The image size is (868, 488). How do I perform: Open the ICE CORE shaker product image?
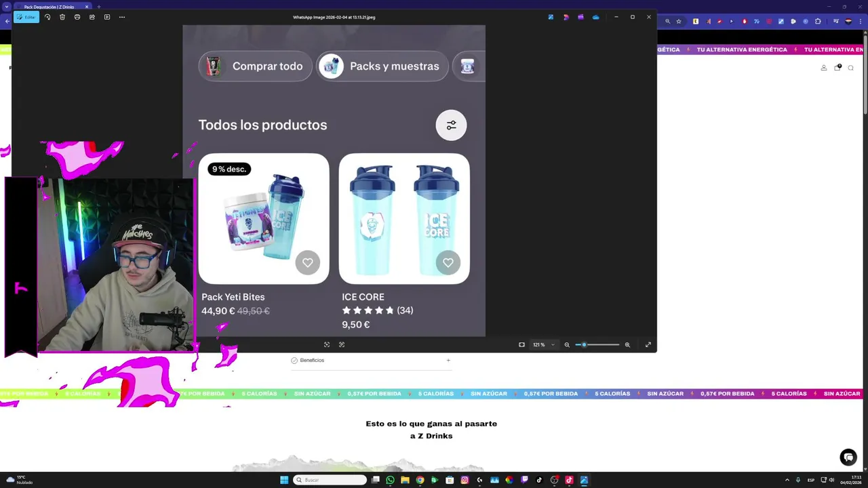click(404, 218)
